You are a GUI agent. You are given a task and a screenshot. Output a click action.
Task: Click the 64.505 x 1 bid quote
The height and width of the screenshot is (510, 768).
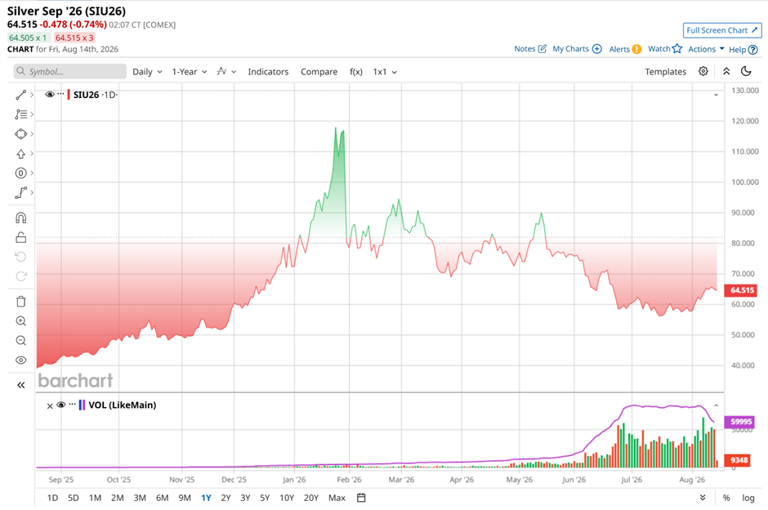[x=28, y=38]
